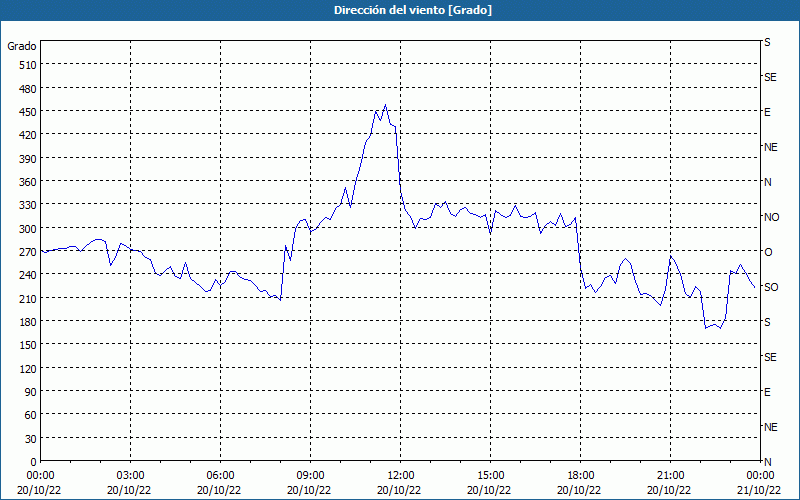800x500 pixels.
Task: Click the highest peak of the blue wind line
Action: coord(385,105)
